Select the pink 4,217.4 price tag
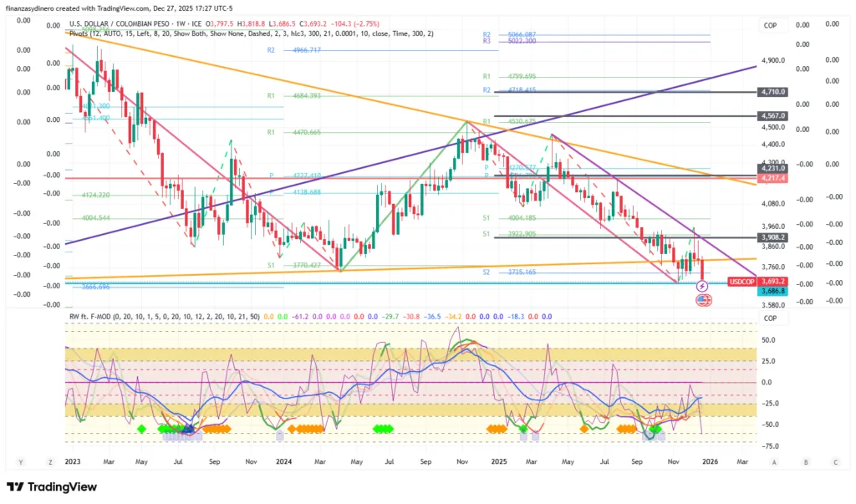The height and width of the screenshot is (504, 856). 772,178
